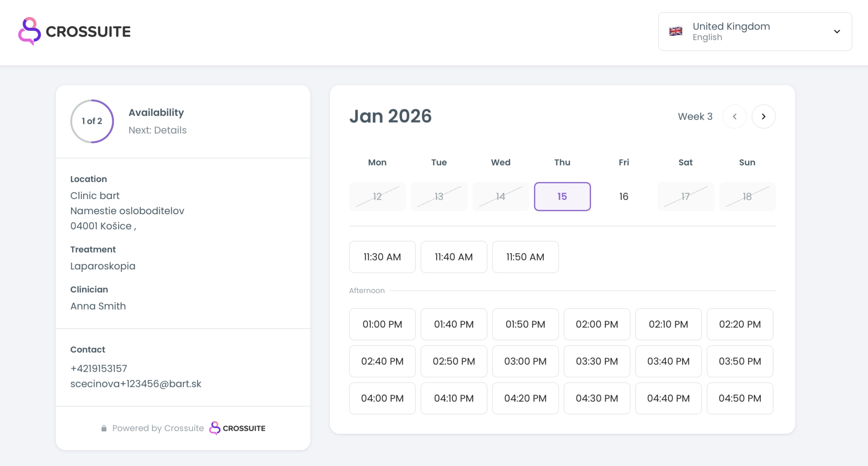The width and height of the screenshot is (868, 466).
Task: Select Thursday 15 in calendar
Action: (562, 197)
